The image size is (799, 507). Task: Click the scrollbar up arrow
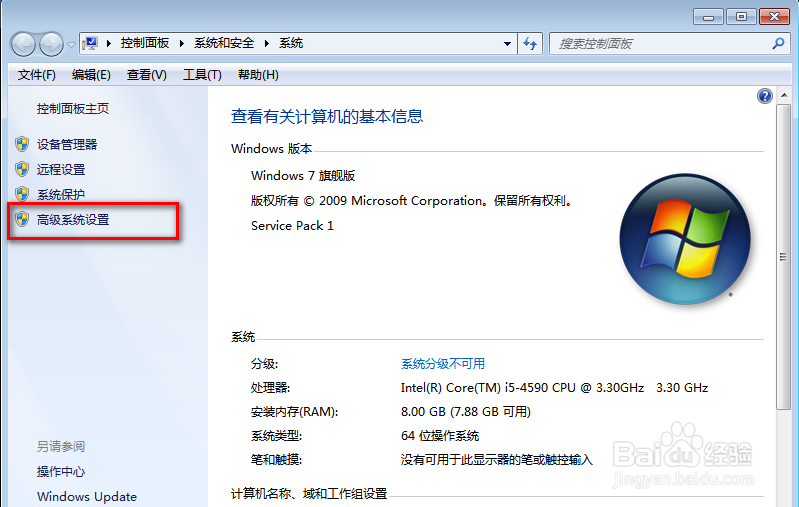784,95
